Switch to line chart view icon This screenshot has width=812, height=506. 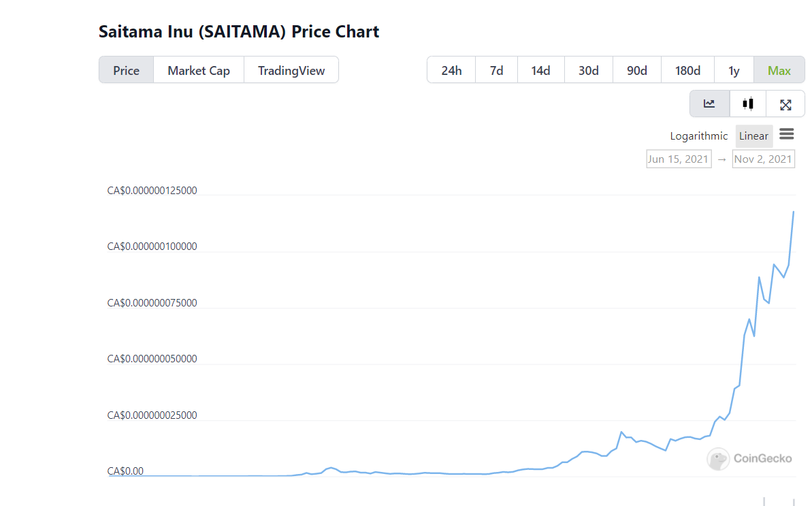[709, 104]
